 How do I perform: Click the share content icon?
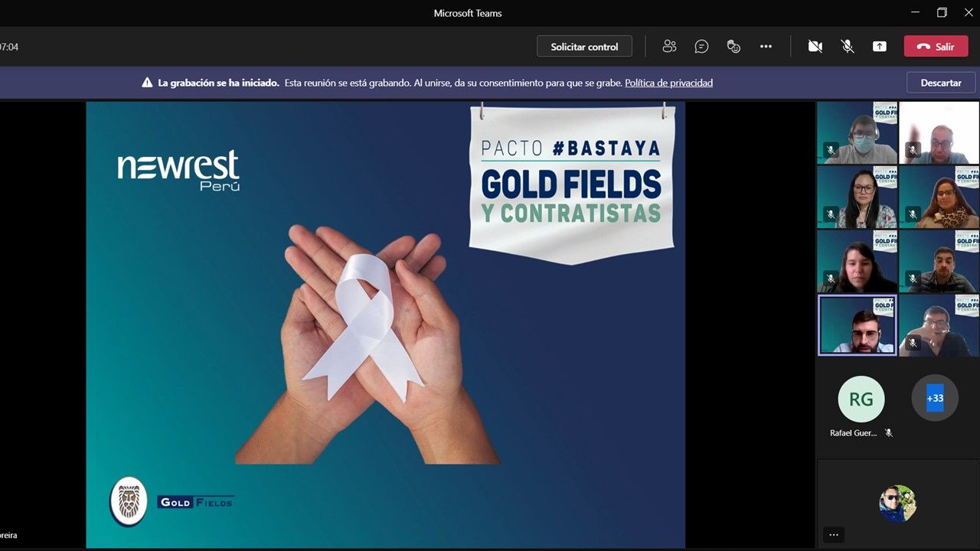[x=880, y=47]
